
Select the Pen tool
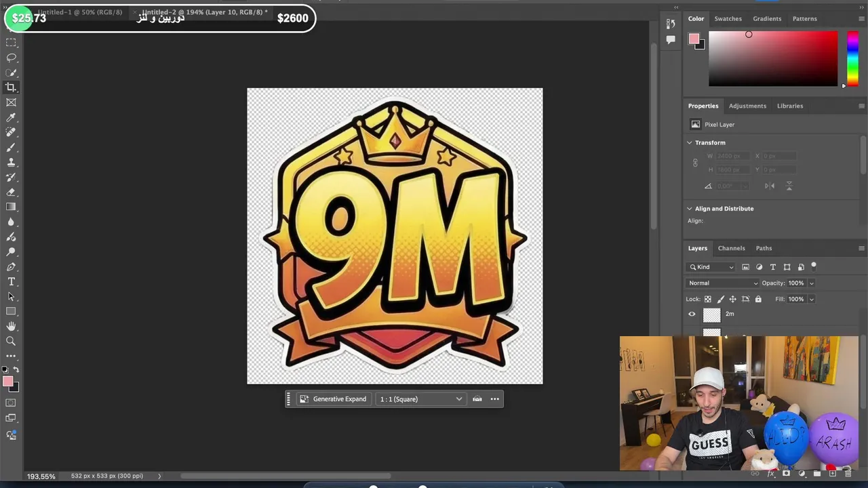pyautogui.click(x=11, y=266)
